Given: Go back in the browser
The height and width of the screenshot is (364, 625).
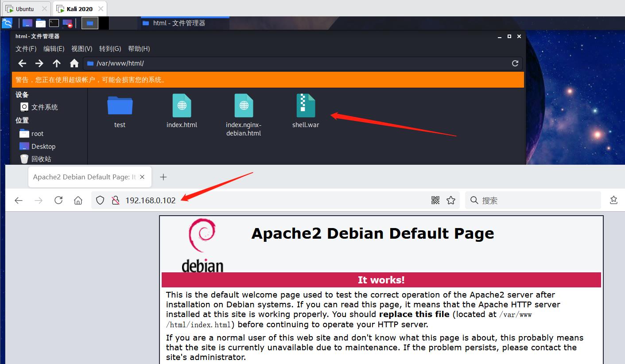Looking at the screenshot, I should point(19,201).
